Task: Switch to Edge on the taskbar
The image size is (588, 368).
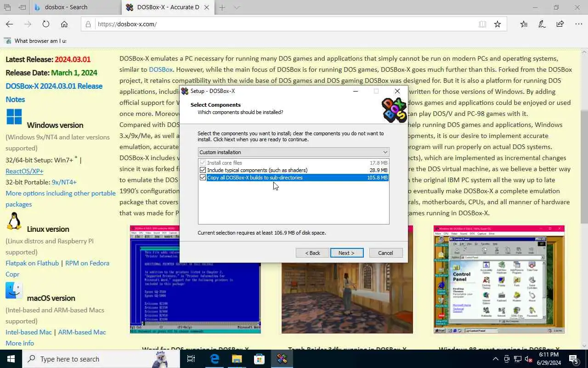Action: pyautogui.click(x=214, y=359)
